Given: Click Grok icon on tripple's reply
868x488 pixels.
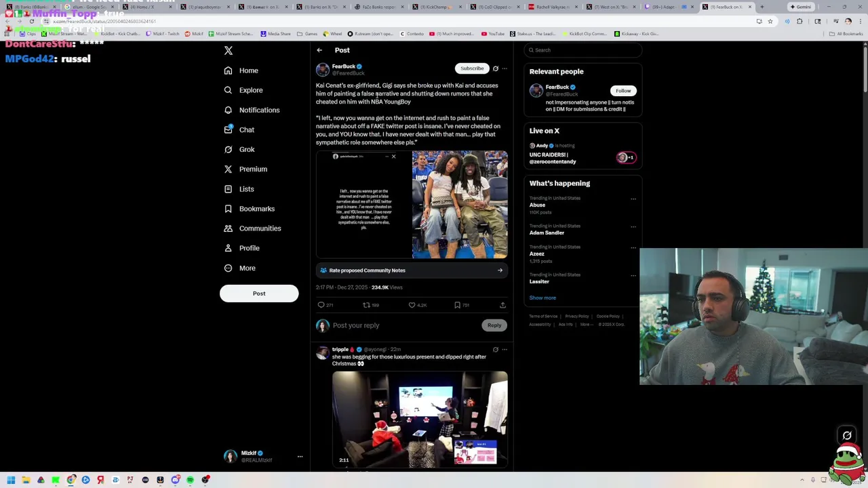Looking at the screenshot, I should tap(496, 350).
